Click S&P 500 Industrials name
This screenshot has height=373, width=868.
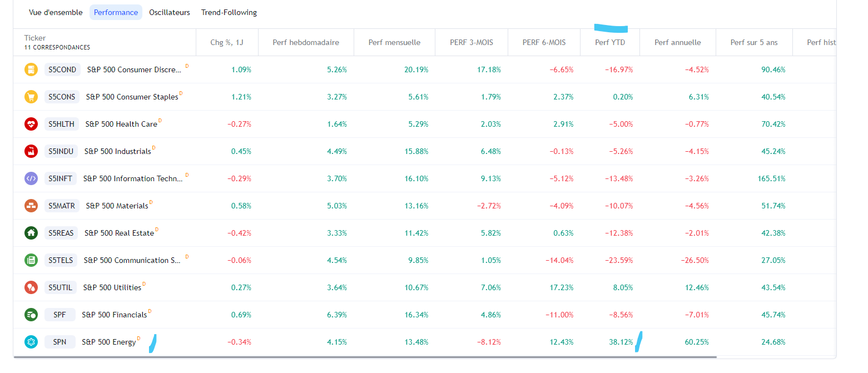117,151
